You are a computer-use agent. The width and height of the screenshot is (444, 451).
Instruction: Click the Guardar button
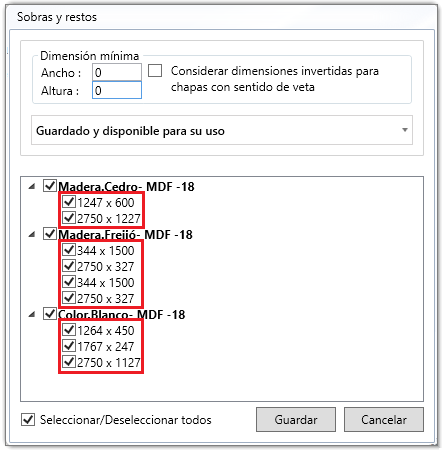(x=296, y=419)
